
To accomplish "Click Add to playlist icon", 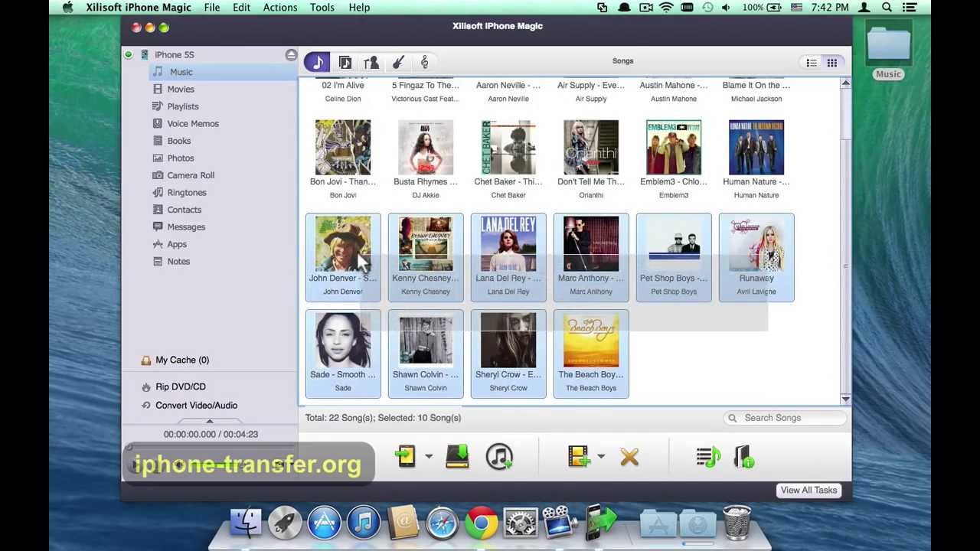I will pyautogui.click(x=708, y=457).
